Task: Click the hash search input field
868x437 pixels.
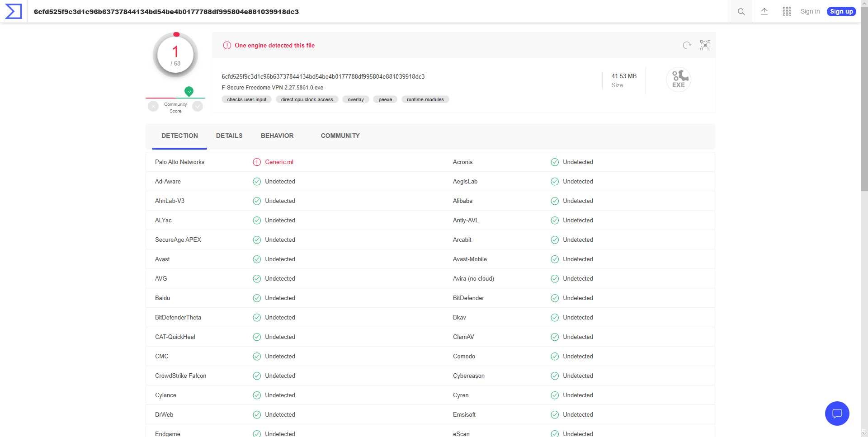Action: coord(379,11)
